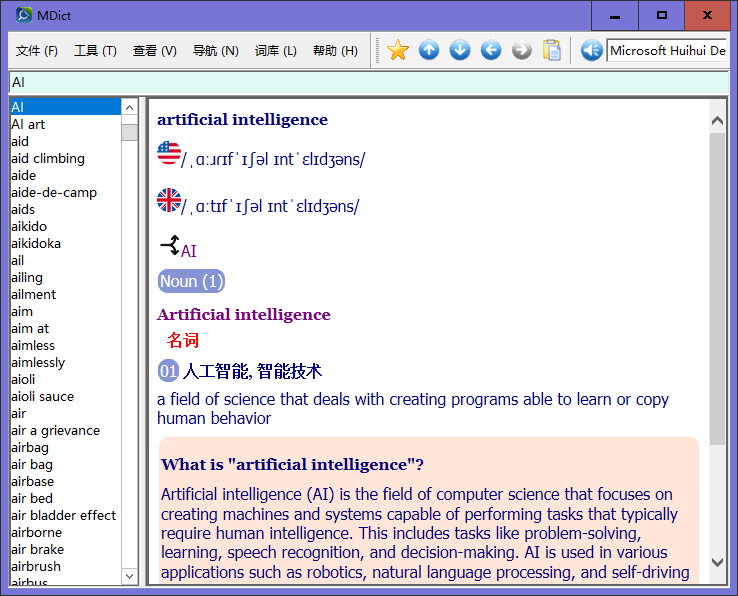
Task: Play US pronunciation via American flag
Action: 168,153
